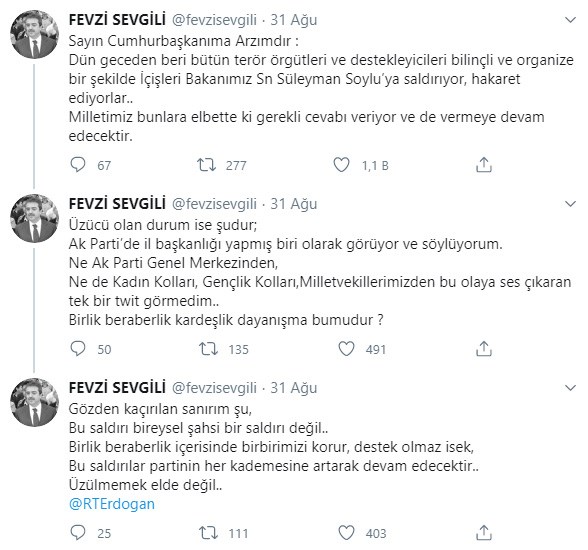Reply to the tweet about Süleyman Soylu
The width and height of the screenshot is (588, 550).
pos(78,165)
